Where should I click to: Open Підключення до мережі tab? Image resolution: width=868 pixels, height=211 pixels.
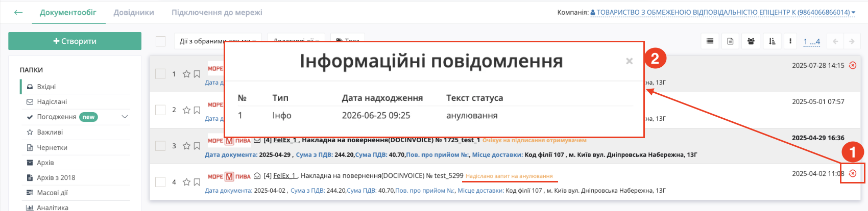(x=217, y=12)
